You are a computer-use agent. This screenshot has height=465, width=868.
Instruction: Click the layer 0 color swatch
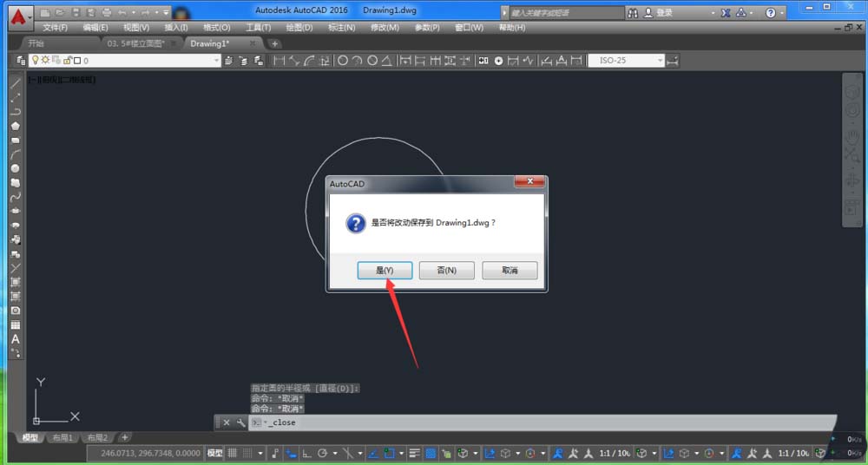click(x=77, y=61)
